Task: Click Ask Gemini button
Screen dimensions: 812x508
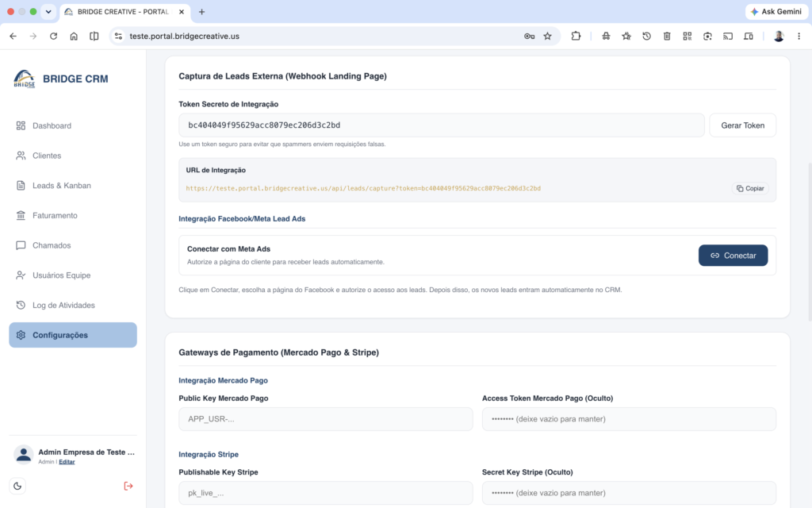Action: click(776, 11)
